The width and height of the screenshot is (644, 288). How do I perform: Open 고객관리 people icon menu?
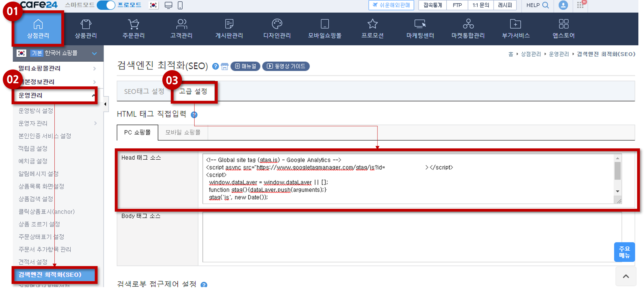click(181, 28)
